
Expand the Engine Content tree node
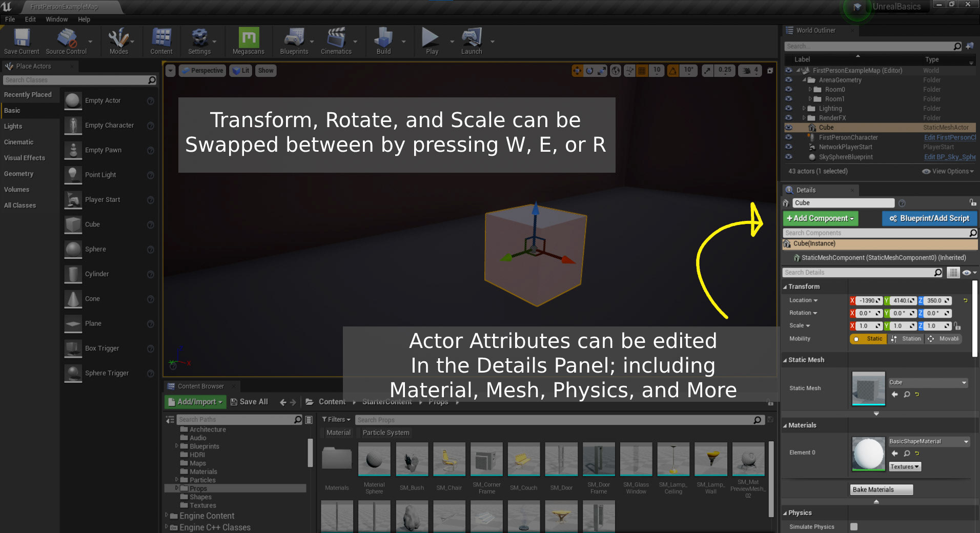coord(167,516)
